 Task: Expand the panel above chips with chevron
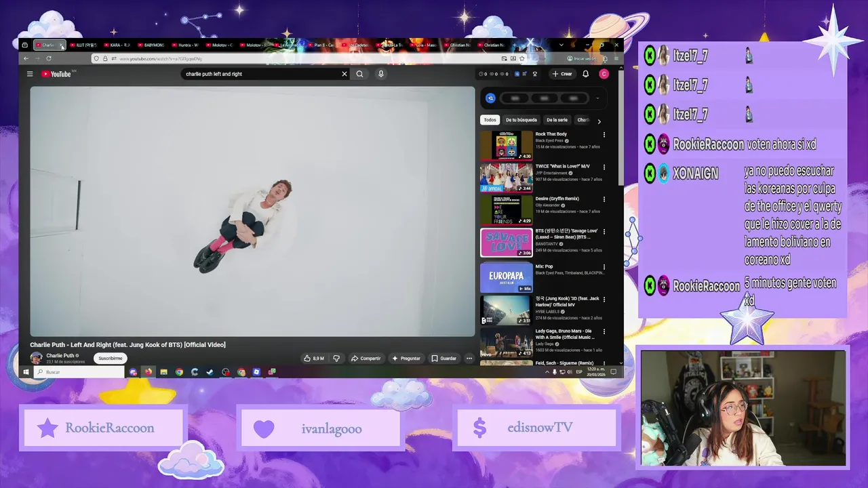tap(597, 98)
